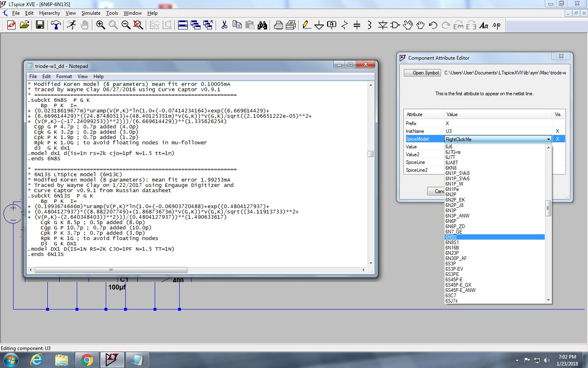Open Chrome from the taskbar

pos(87,360)
